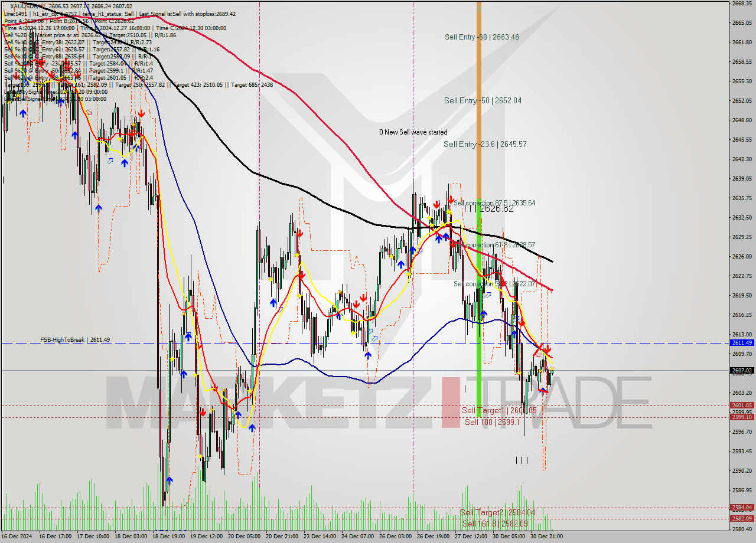Click the '30 Dec 05:00' time axis label
This screenshot has height=543, width=756.
(x=509, y=537)
